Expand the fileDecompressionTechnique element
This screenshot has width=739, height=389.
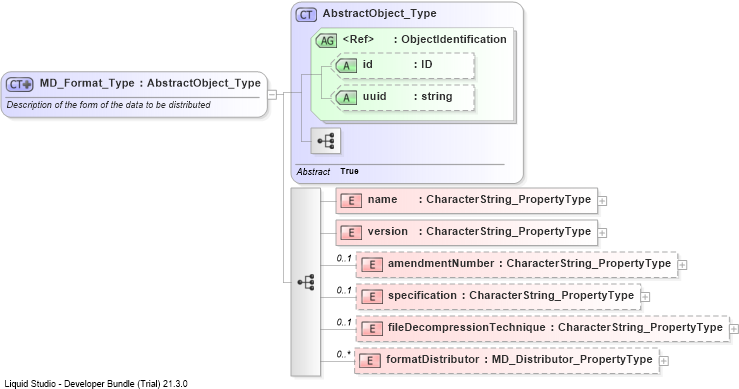click(x=734, y=329)
